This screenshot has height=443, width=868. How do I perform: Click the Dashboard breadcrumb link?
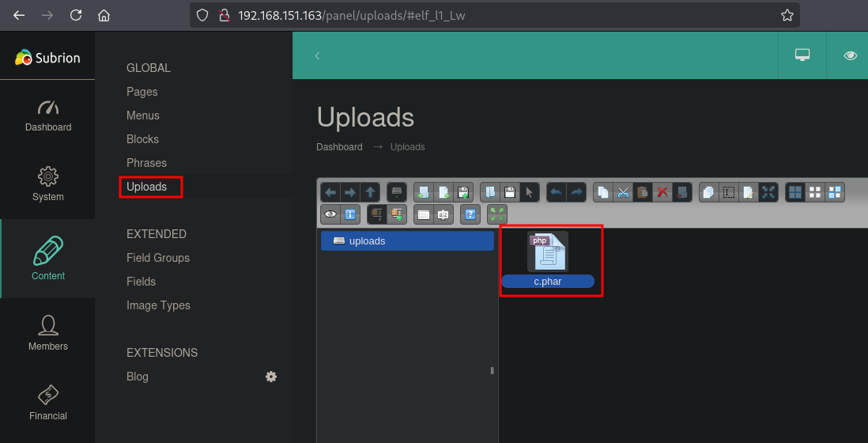tap(339, 147)
